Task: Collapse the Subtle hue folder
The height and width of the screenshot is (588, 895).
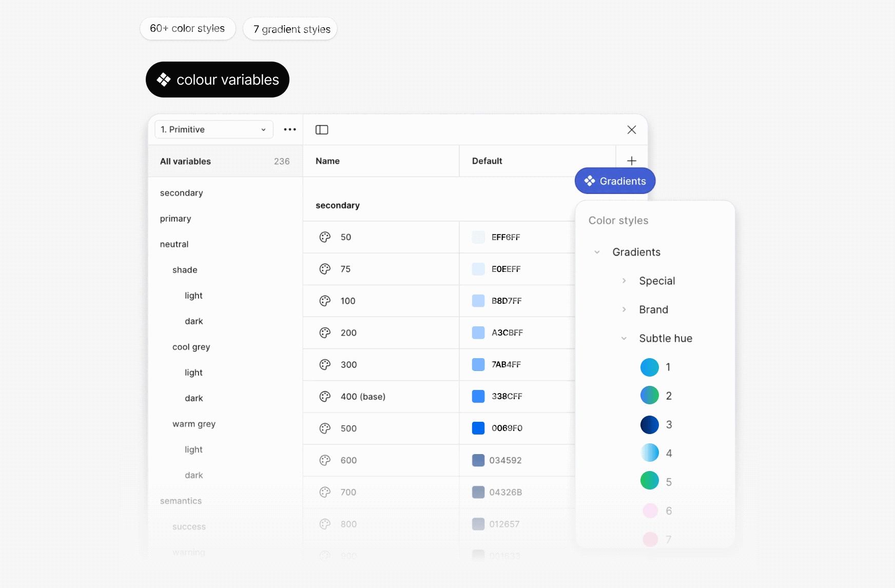Action: point(624,338)
